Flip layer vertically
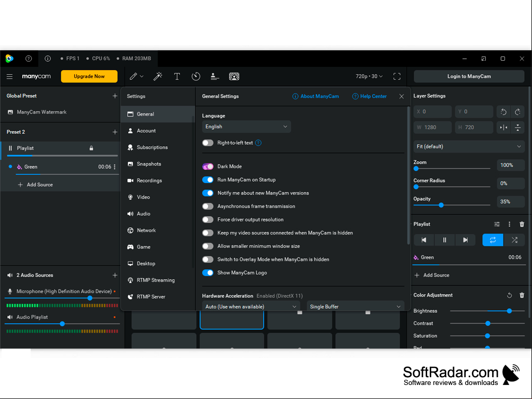Image resolution: width=532 pixels, height=399 pixels. click(518, 128)
